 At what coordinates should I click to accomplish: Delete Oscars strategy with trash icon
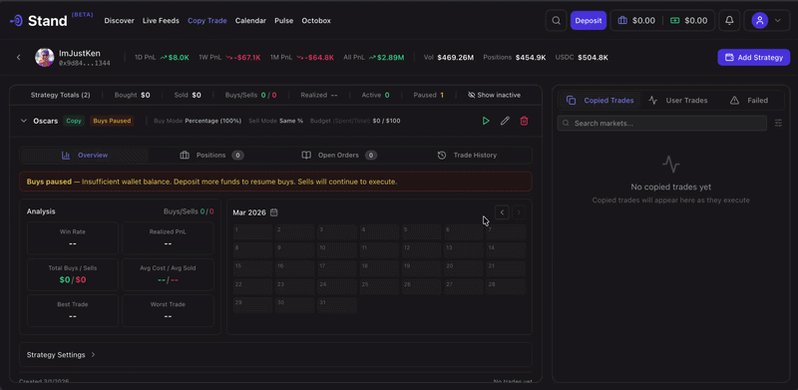524,121
